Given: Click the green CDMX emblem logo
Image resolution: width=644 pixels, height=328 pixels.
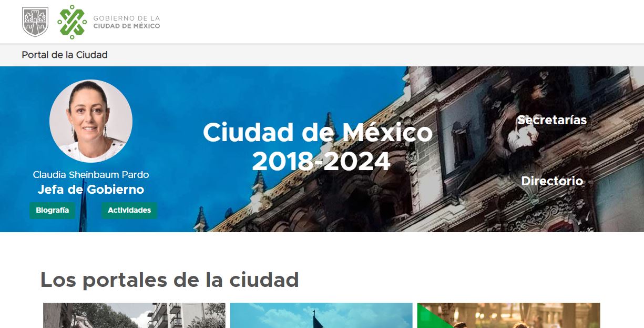Looking at the screenshot, I should tap(72, 22).
